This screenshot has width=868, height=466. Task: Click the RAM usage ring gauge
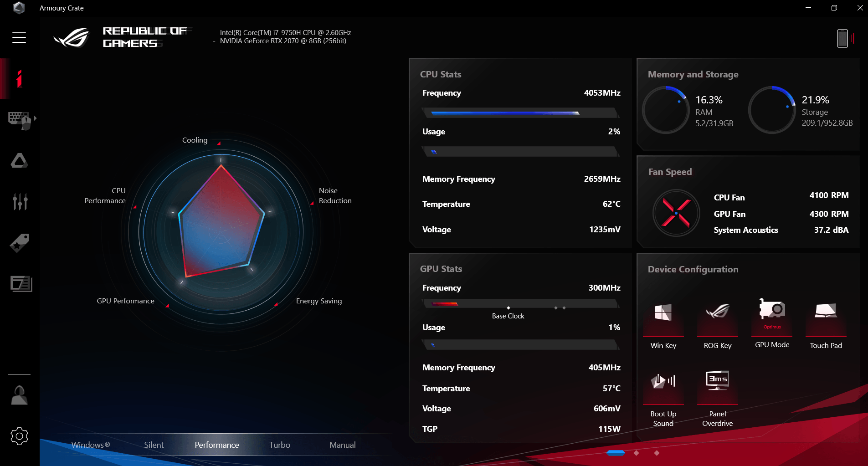(666, 110)
